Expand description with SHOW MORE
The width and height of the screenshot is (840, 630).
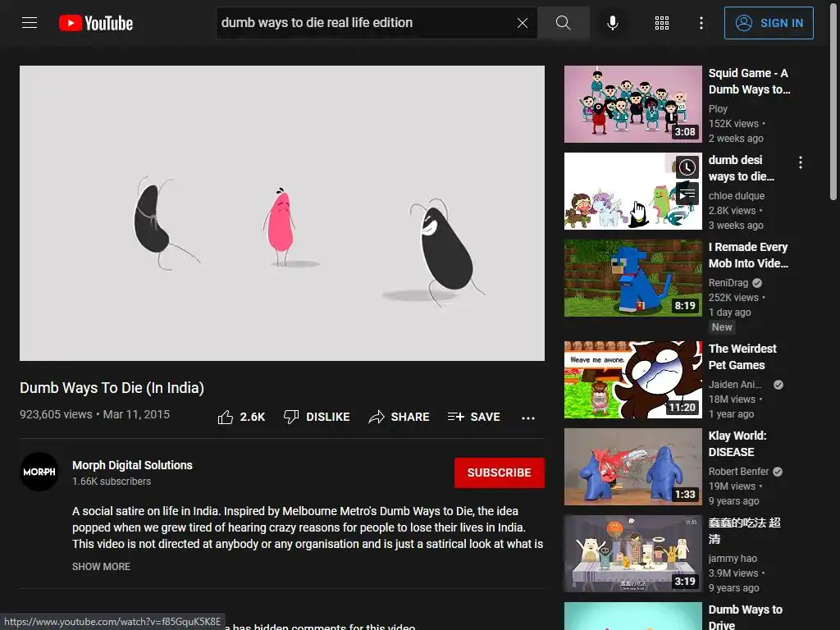pyautogui.click(x=101, y=566)
